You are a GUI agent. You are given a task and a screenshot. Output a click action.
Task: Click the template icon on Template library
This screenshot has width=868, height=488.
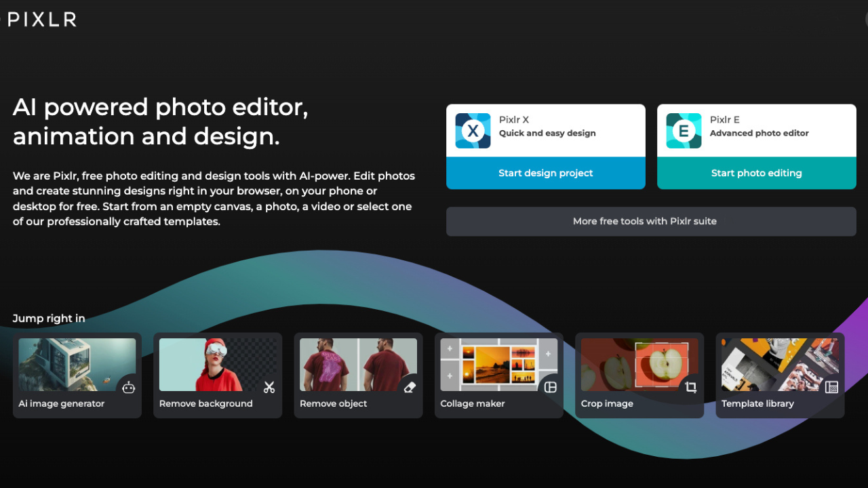(x=831, y=387)
